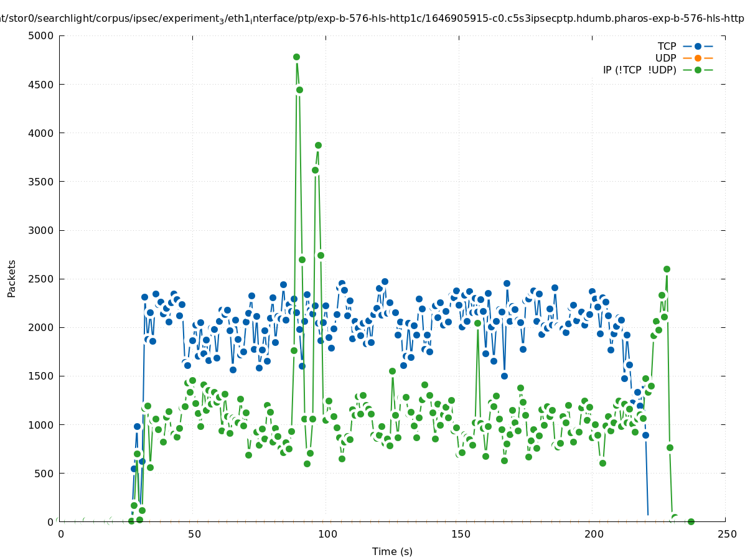Select the UDP legend text label
The width and height of the screenshot is (745, 560).
pyautogui.click(x=665, y=58)
